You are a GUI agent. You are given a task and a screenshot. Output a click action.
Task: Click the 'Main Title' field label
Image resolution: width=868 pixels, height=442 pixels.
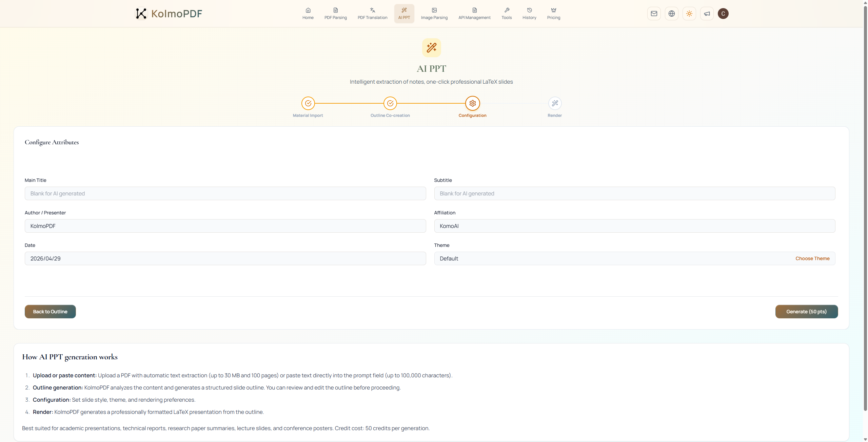(x=36, y=180)
